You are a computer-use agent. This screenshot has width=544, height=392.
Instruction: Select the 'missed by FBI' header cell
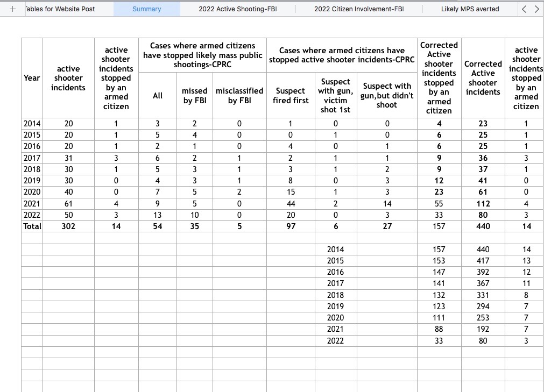pyautogui.click(x=195, y=96)
